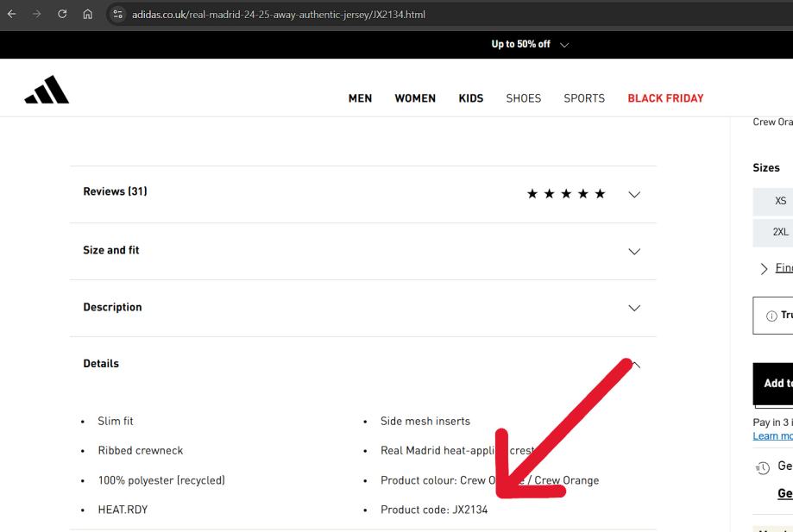This screenshot has height=532, width=793.
Task: Select '100% polyester (recycled)' text
Action: pyautogui.click(x=161, y=480)
